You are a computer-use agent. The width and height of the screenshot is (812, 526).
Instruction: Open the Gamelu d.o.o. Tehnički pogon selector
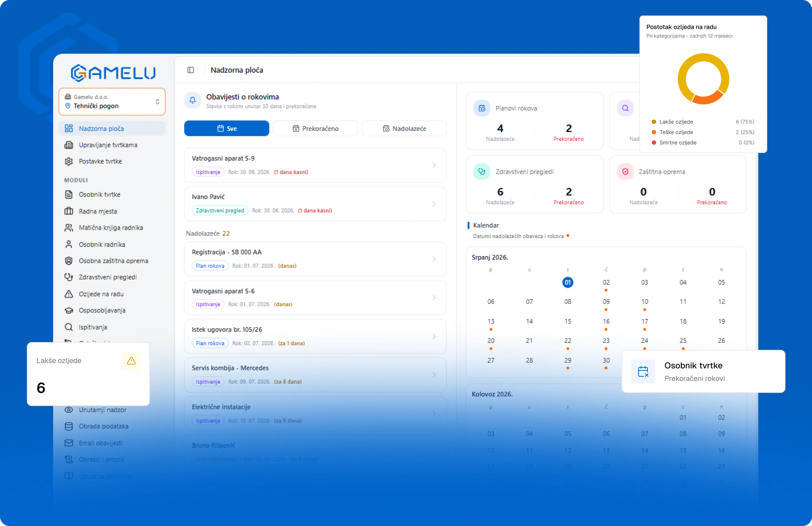tap(112, 102)
